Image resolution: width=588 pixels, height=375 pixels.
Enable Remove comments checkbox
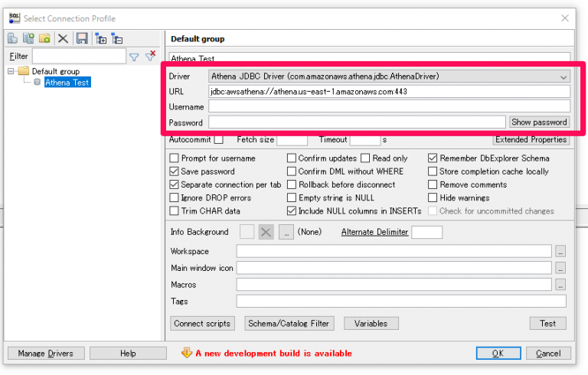[433, 184]
